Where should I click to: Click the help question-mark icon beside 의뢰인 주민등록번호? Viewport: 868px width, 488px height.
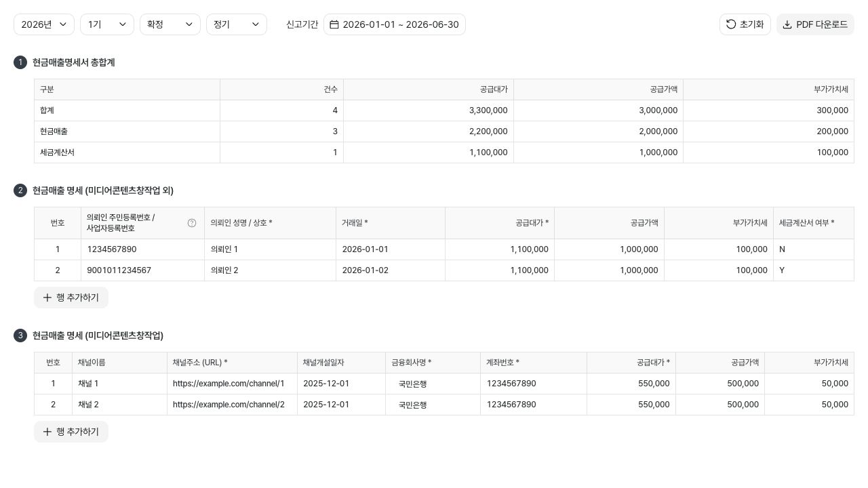[x=192, y=223]
